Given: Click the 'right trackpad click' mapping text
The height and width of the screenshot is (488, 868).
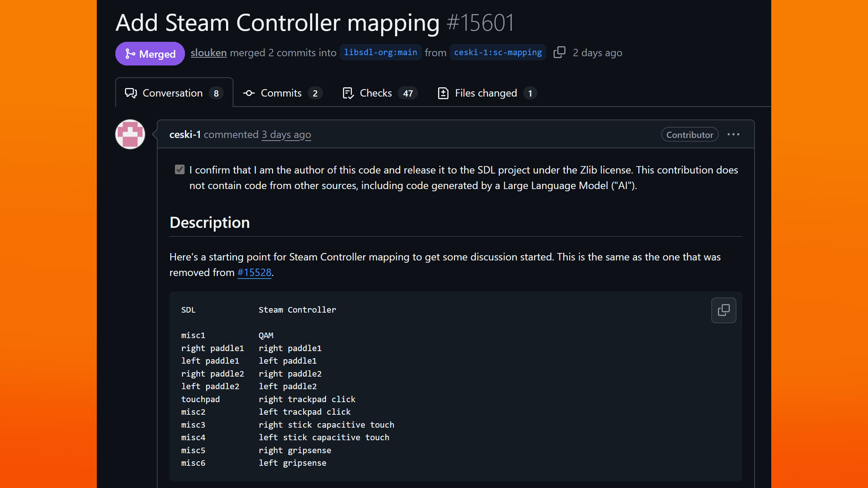Looking at the screenshot, I should (x=307, y=399).
